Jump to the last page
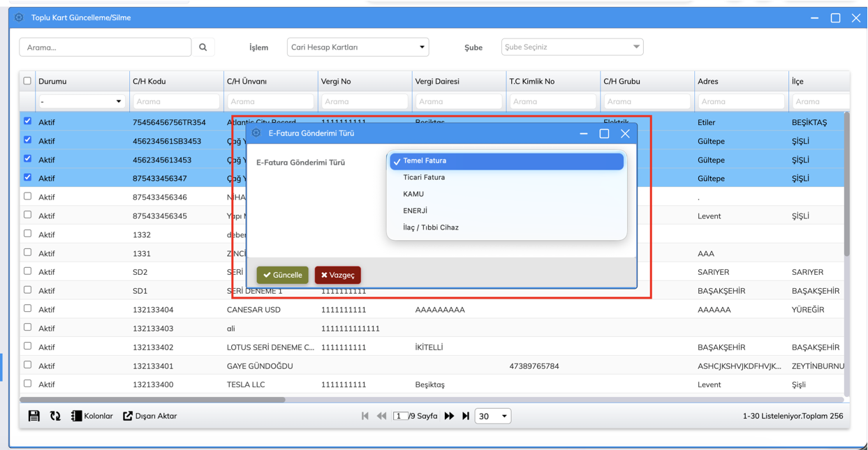 tap(466, 416)
